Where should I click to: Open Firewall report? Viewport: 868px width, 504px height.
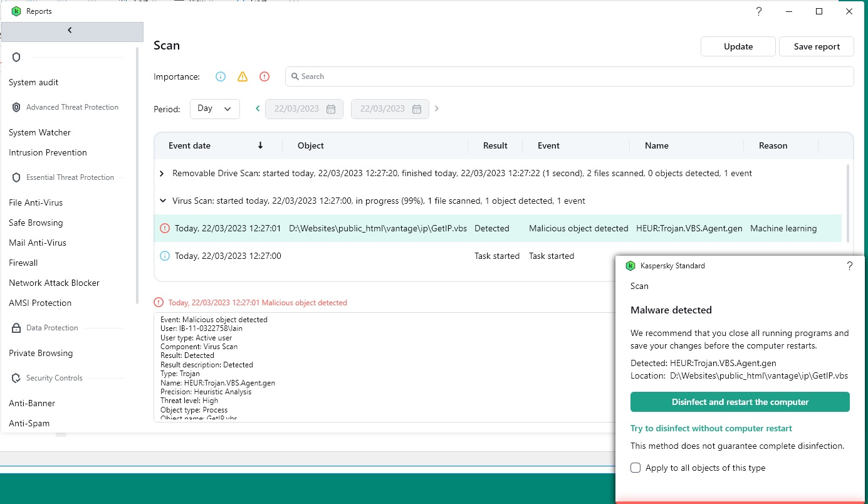[x=23, y=263]
